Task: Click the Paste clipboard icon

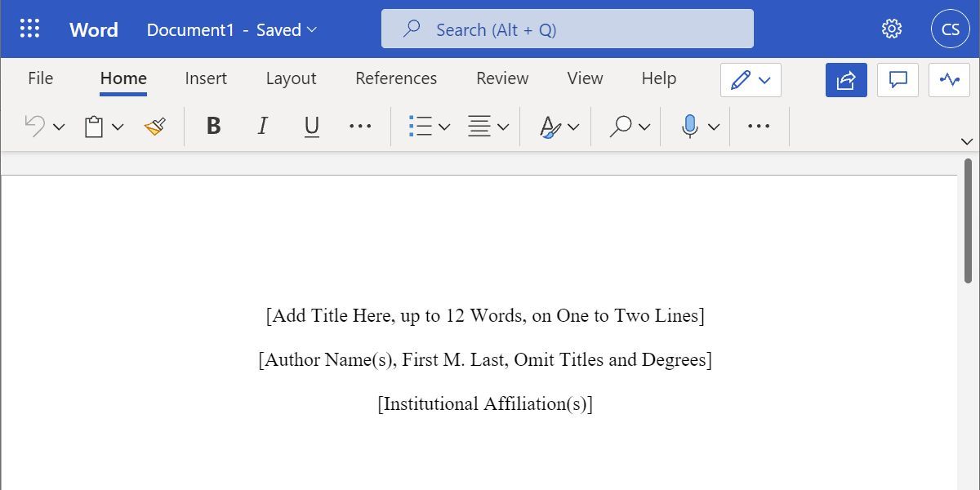Action: point(94,127)
